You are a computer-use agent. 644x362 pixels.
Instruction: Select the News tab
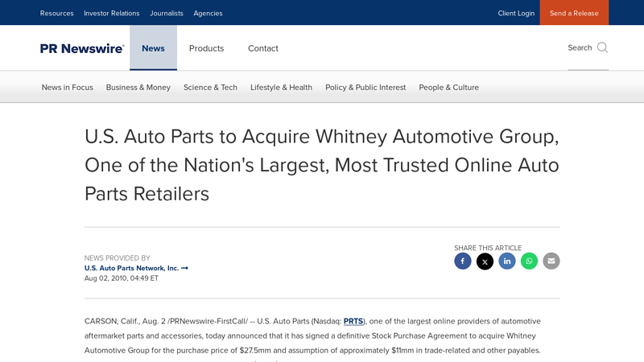[153, 48]
